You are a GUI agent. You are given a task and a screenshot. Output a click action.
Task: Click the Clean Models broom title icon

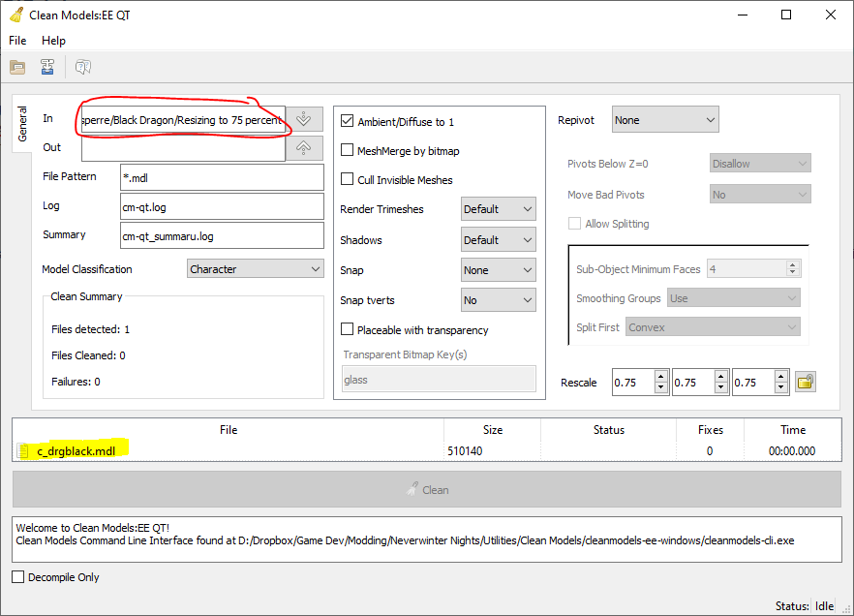[x=16, y=15]
